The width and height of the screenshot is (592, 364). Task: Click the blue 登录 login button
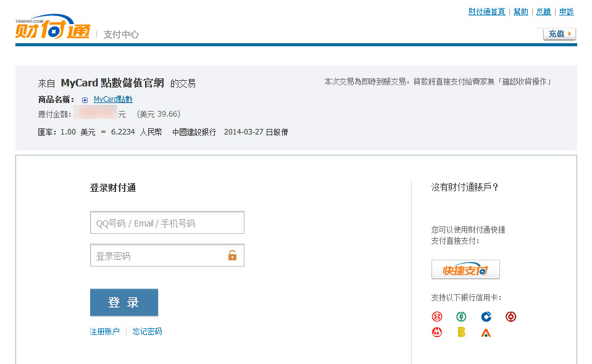124,302
